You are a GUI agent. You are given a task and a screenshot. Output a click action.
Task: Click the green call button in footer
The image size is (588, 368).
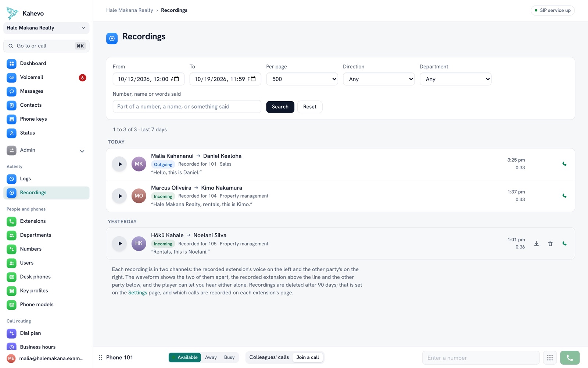570,358
